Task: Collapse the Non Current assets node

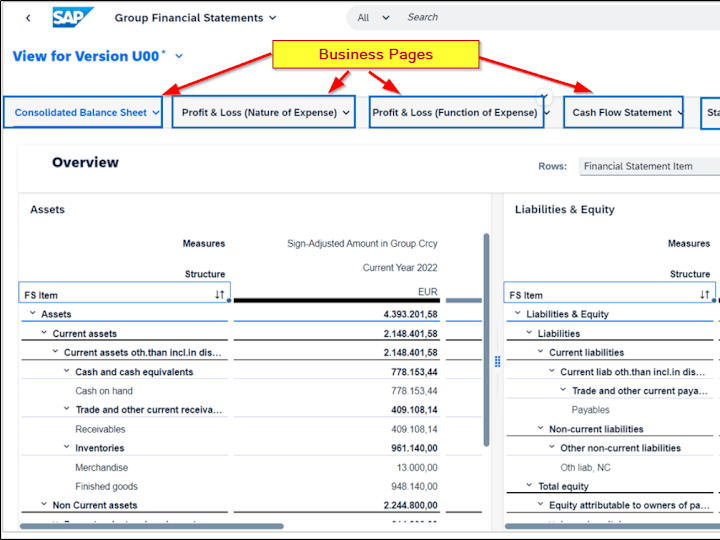Action: tap(44, 504)
